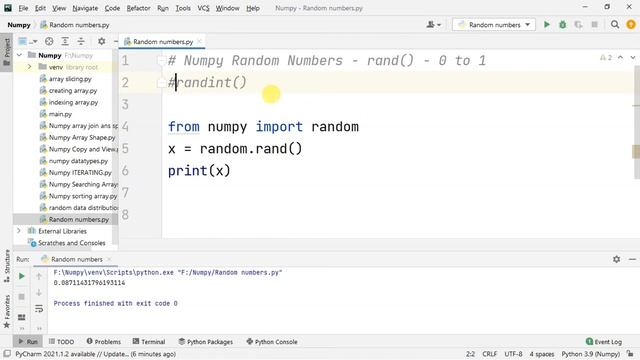
Task: Click the Run with Coverage icon
Action: click(578, 25)
